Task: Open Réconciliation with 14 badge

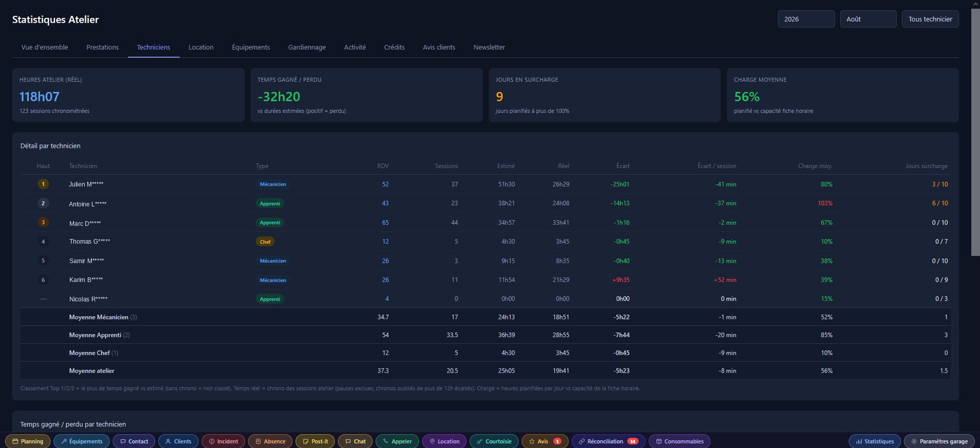Action: coord(608,441)
